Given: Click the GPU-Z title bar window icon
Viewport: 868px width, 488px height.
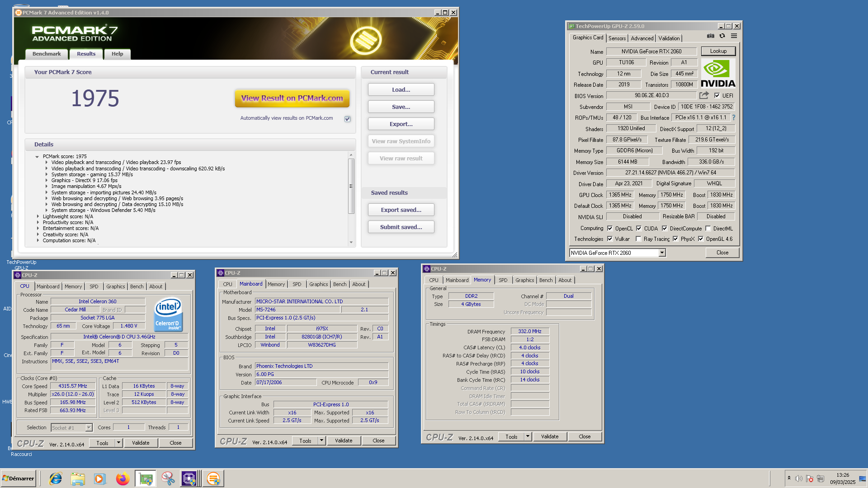Looking at the screenshot, I should click(571, 26).
